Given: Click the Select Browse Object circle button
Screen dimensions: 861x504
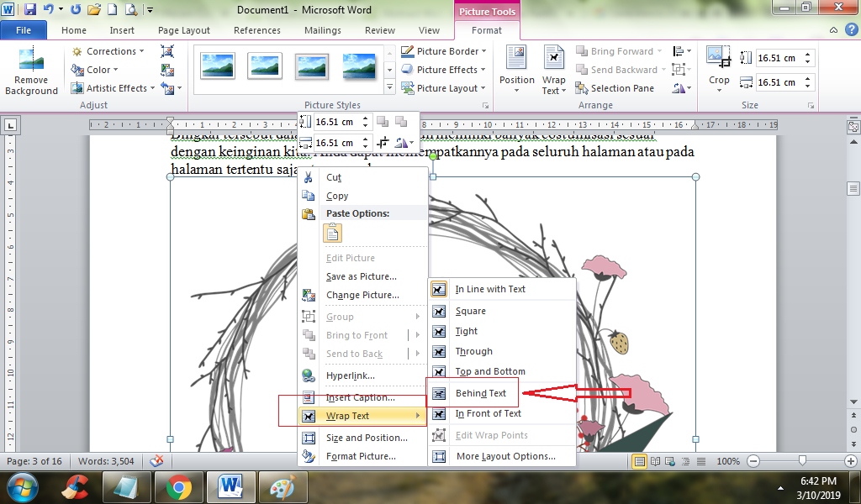Looking at the screenshot, I should coord(853,429).
